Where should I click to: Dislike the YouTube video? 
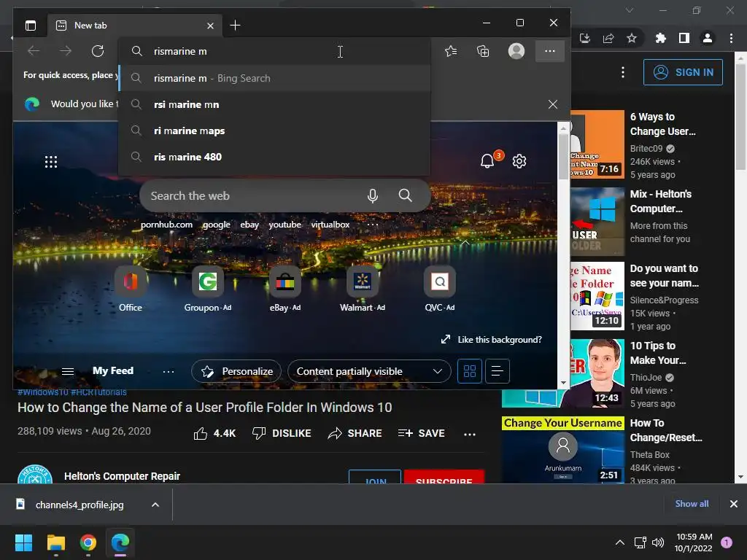(x=282, y=433)
